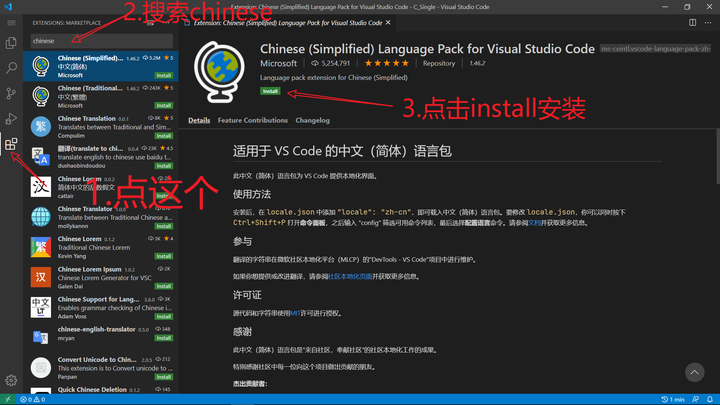720x405 pixels.
Task: Open the MIT license link
Action: point(295,313)
